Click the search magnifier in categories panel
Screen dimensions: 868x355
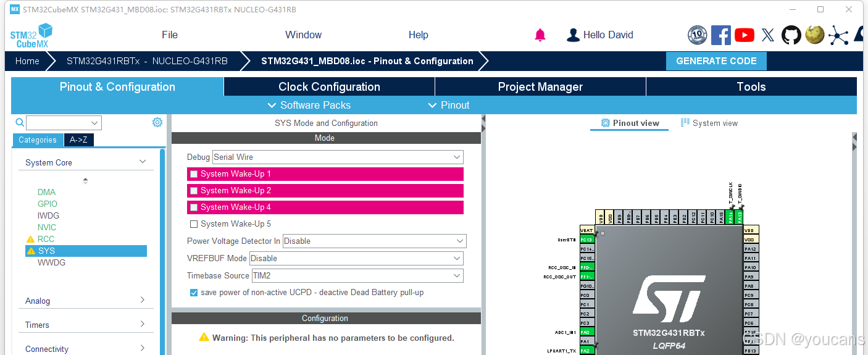point(20,122)
